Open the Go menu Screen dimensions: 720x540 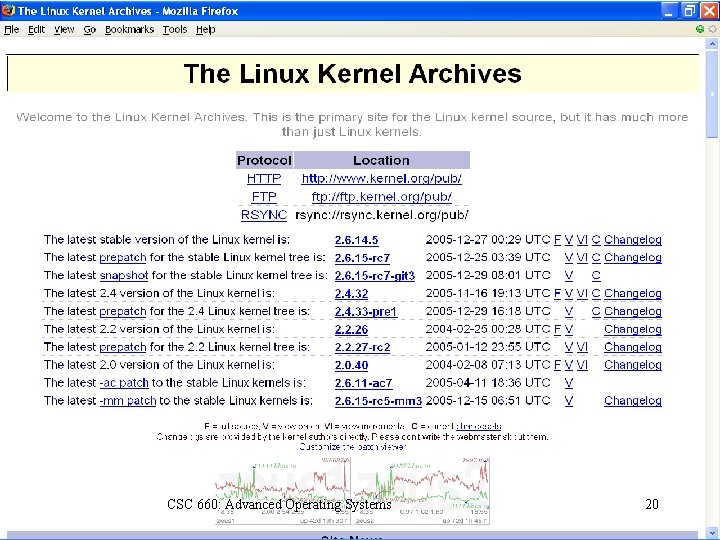point(90,29)
